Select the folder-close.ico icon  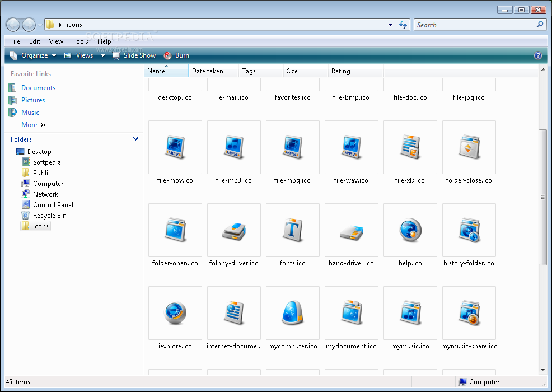tap(469, 147)
